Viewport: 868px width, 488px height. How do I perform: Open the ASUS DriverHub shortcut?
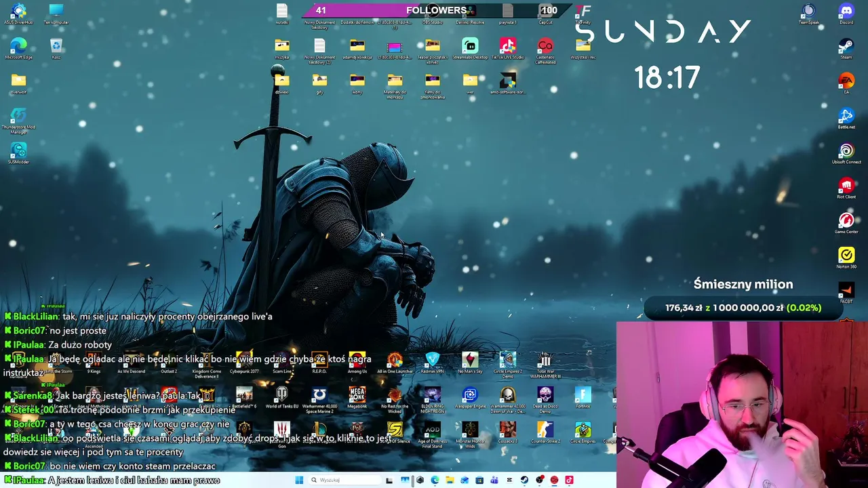click(x=18, y=14)
